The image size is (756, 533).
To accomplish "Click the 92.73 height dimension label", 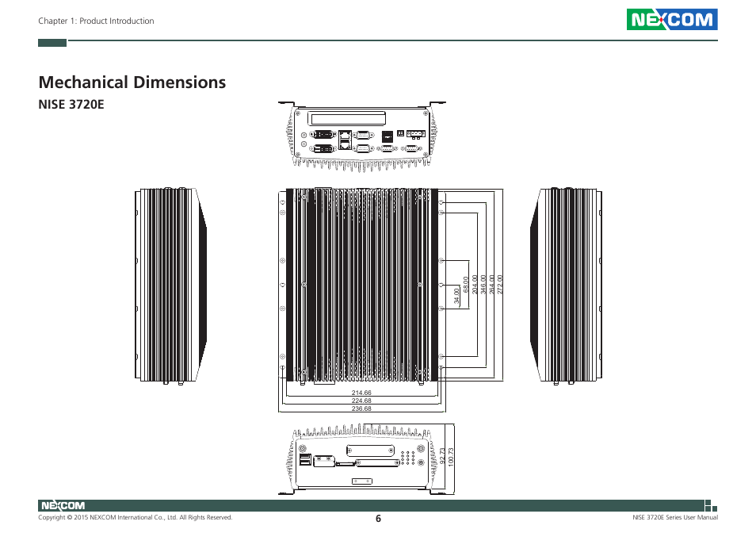I will pyautogui.click(x=443, y=456).
